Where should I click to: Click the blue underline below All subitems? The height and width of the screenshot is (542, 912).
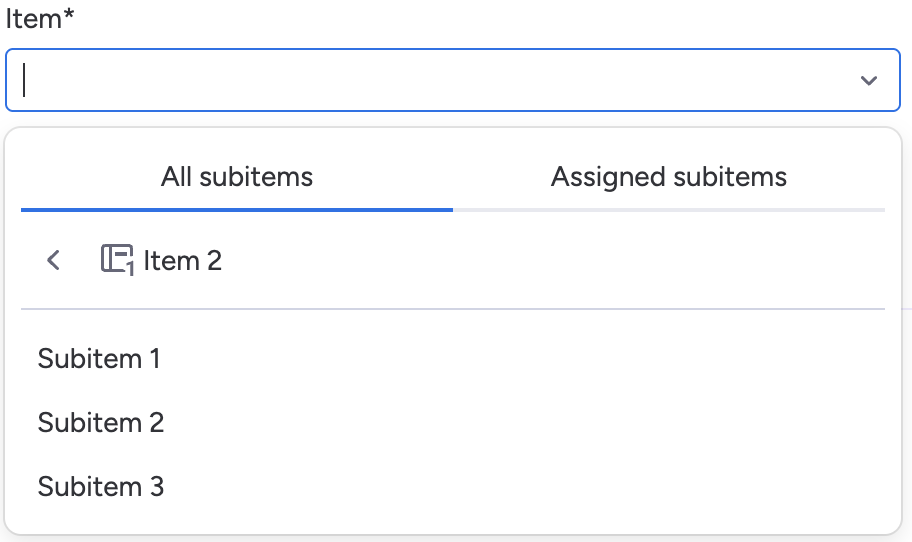pos(237,210)
